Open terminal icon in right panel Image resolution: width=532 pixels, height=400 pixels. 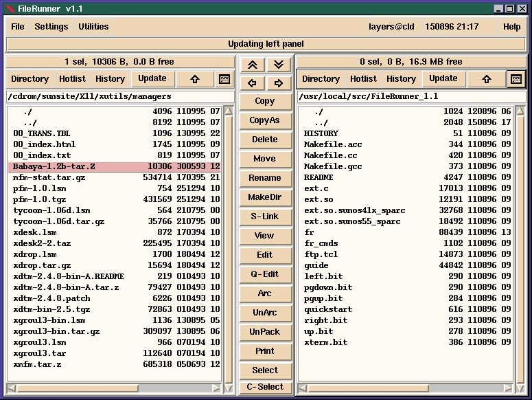[515, 79]
